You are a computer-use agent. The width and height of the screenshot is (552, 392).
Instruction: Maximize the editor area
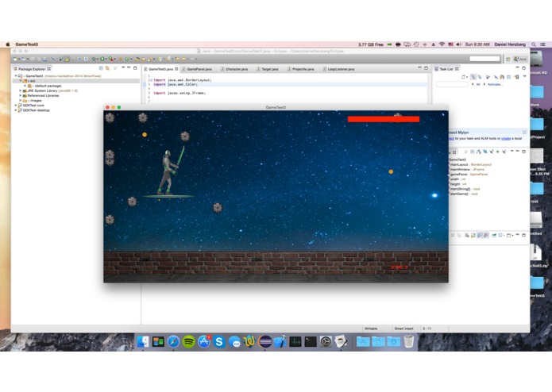[x=426, y=68]
